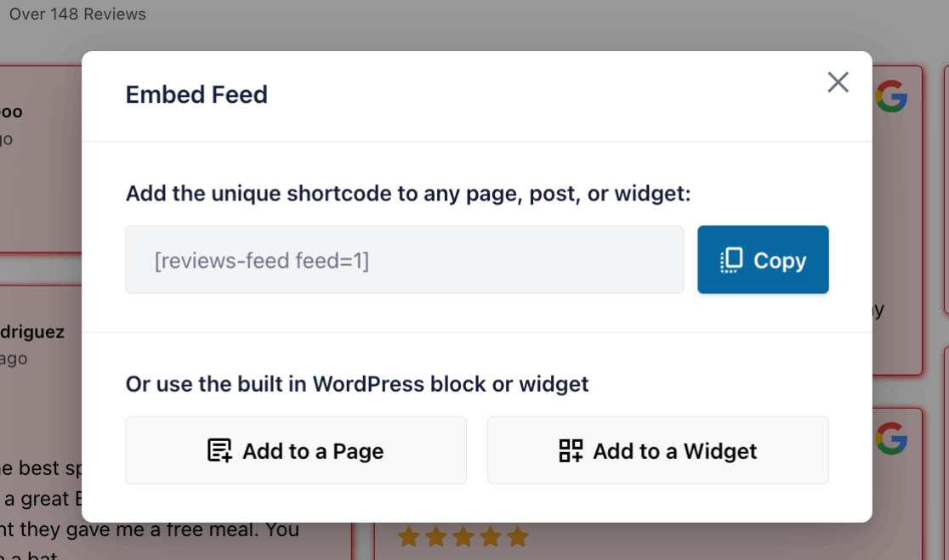Select the page-with-plus icon beside Add to a Page

221,450
